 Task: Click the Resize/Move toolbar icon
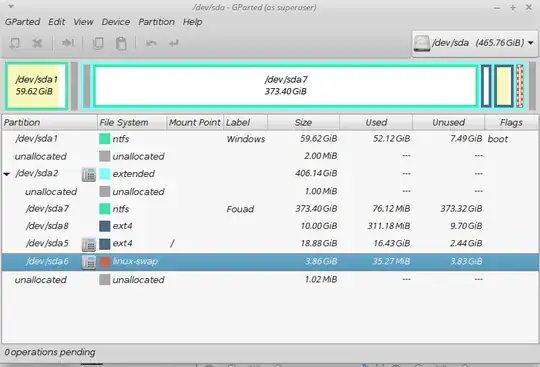pyautogui.click(x=68, y=43)
